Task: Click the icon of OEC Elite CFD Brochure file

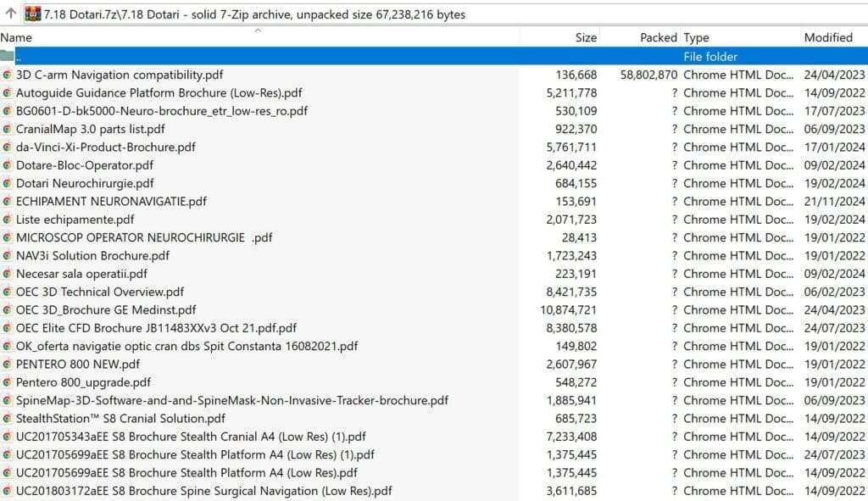Action: coord(7,328)
